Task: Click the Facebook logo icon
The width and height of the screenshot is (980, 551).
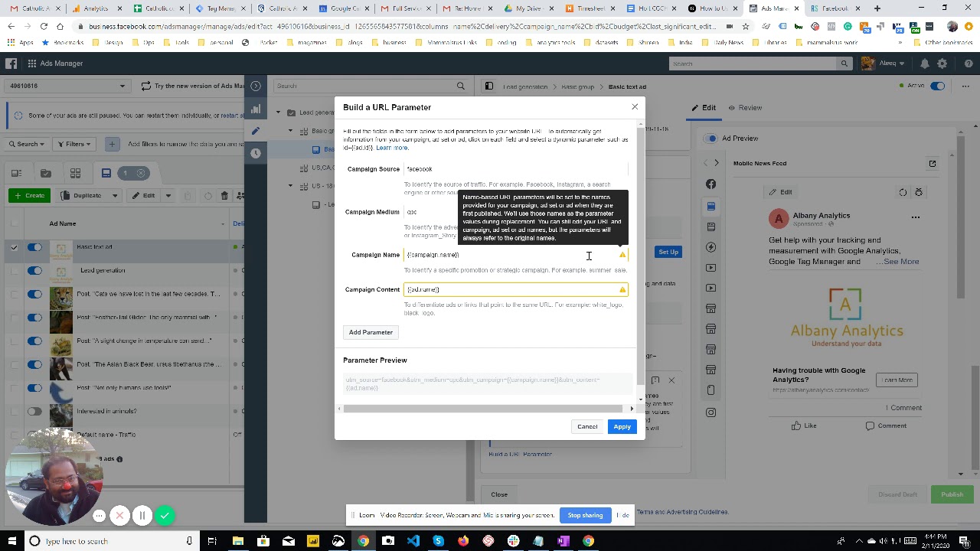Action: point(11,64)
